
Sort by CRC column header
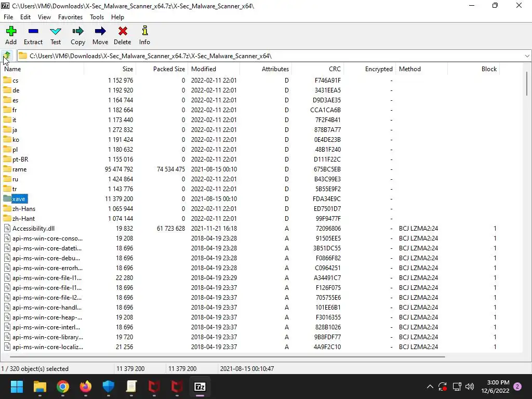(317, 69)
